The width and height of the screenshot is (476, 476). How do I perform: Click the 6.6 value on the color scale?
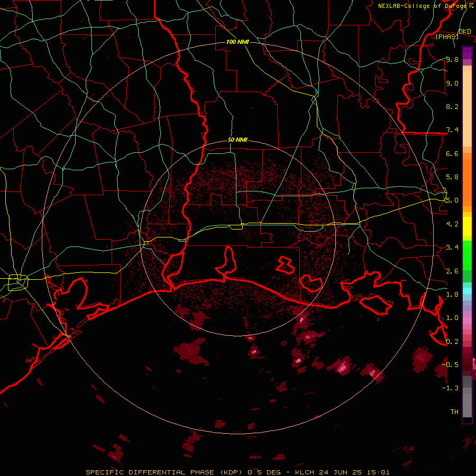tap(452, 153)
